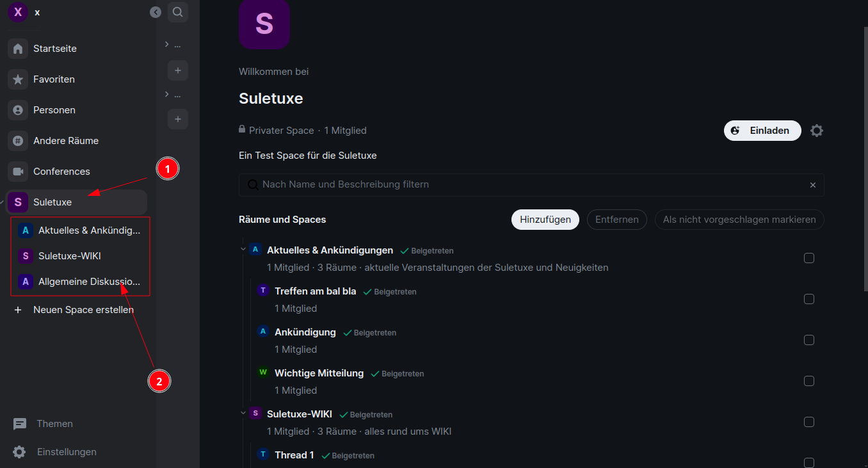Click the Einladen button
Viewport: 868px width, 468px height.
(762, 131)
